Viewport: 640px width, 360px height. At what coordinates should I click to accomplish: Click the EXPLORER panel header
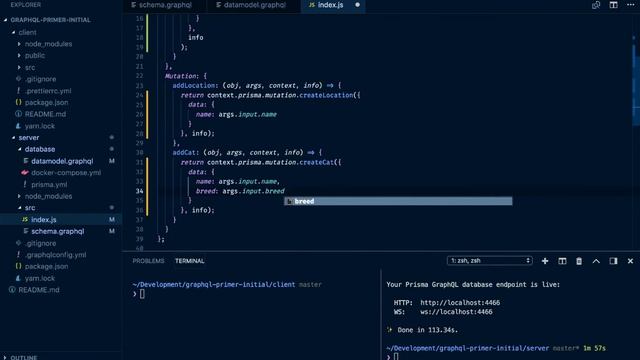pyautogui.click(x=25, y=5)
